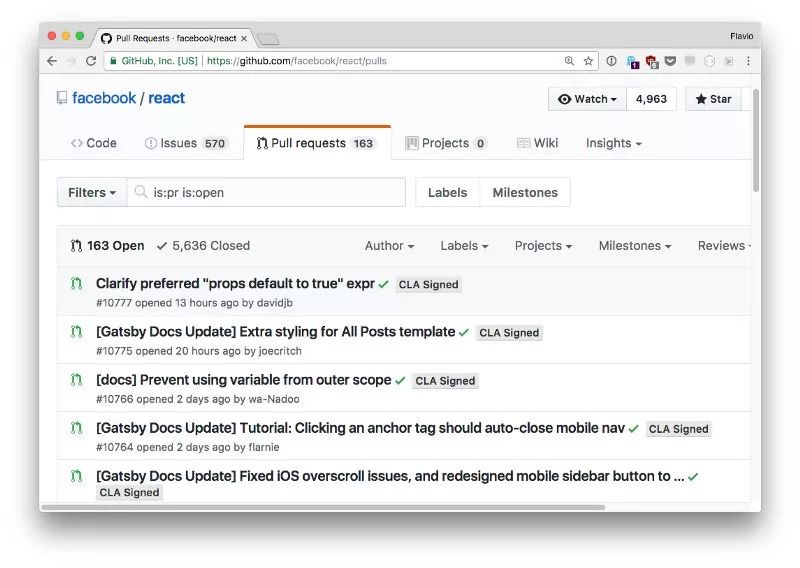Viewport: 800px width, 568px height.
Task: Expand the Filters dropdown
Action: (x=92, y=193)
